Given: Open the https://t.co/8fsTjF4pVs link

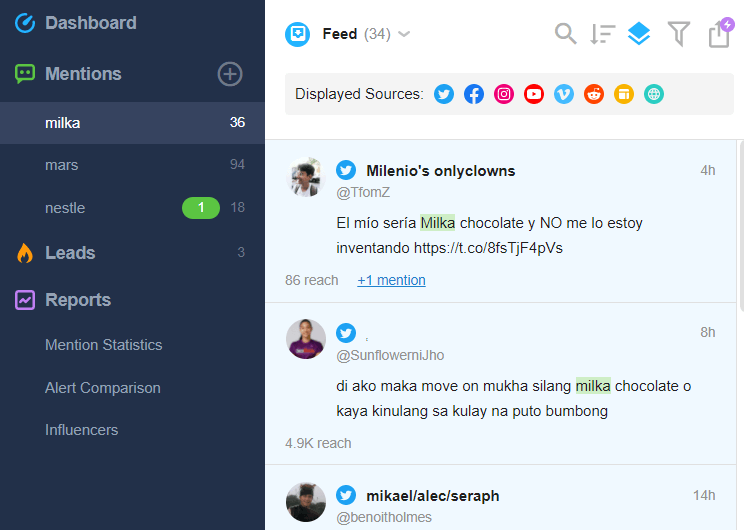Looking at the screenshot, I should [488, 248].
